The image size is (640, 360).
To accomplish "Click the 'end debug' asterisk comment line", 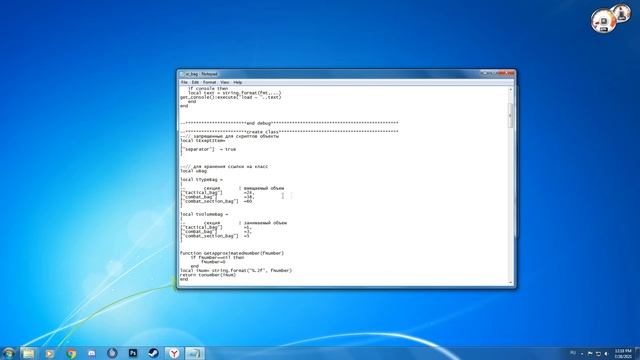I will click(x=289, y=123).
